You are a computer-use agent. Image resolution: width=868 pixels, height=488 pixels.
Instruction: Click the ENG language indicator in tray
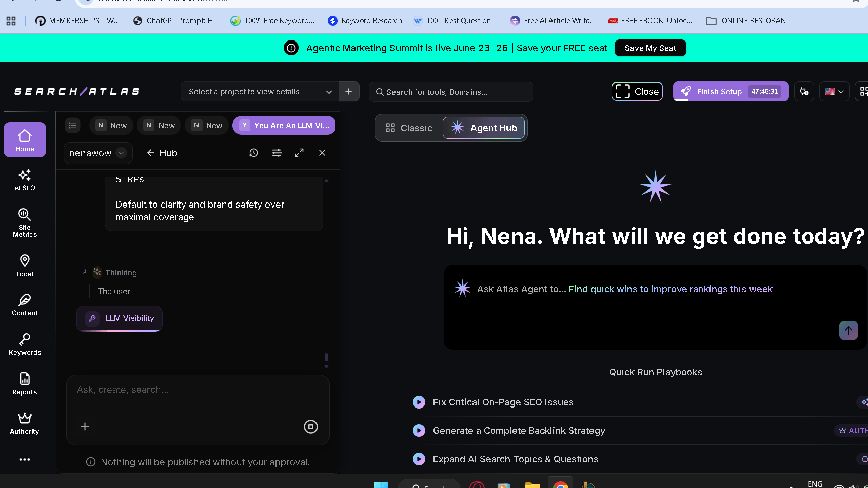pyautogui.click(x=815, y=484)
